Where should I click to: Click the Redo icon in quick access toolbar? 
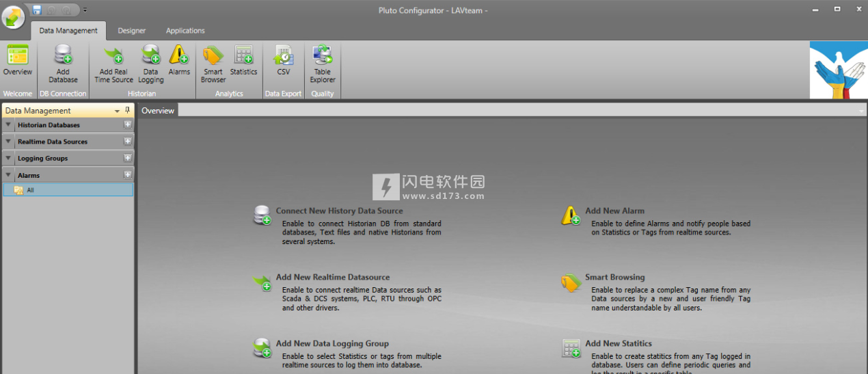(67, 10)
